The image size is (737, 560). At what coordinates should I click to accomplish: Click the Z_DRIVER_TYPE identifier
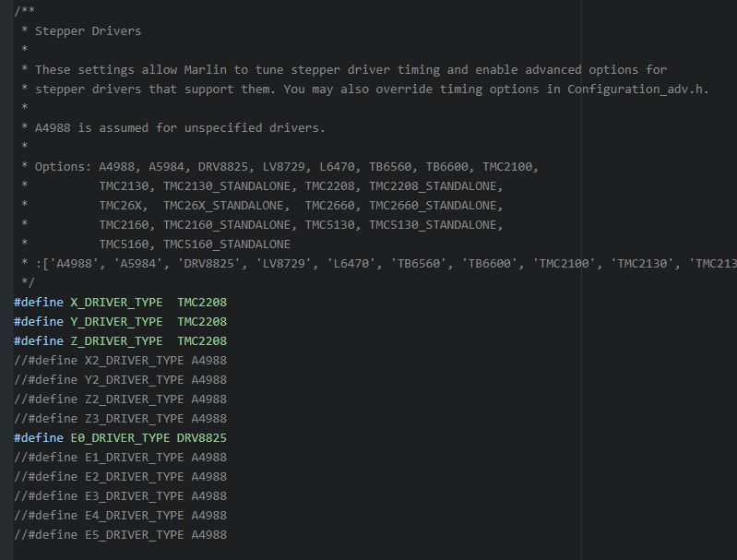[116, 340]
